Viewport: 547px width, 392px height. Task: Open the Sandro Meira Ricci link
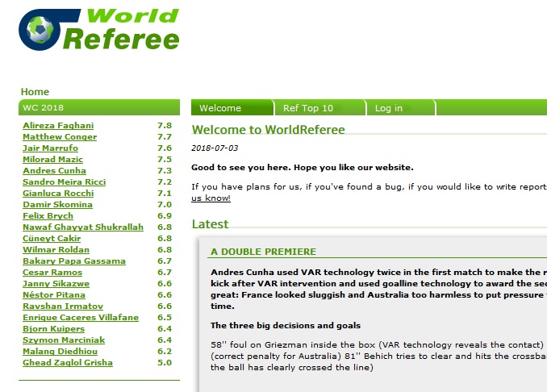point(65,182)
